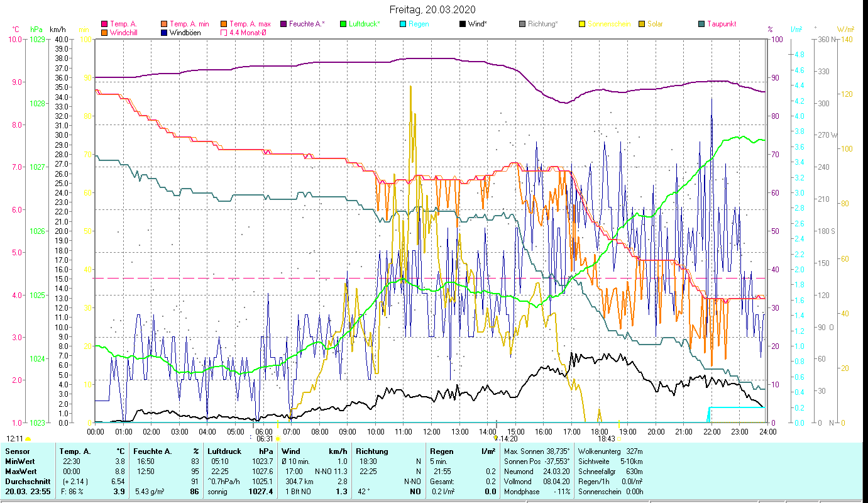Click the yellow Sonnenschein legend square
Viewport: 868px width, 503px height.
pos(582,25)
